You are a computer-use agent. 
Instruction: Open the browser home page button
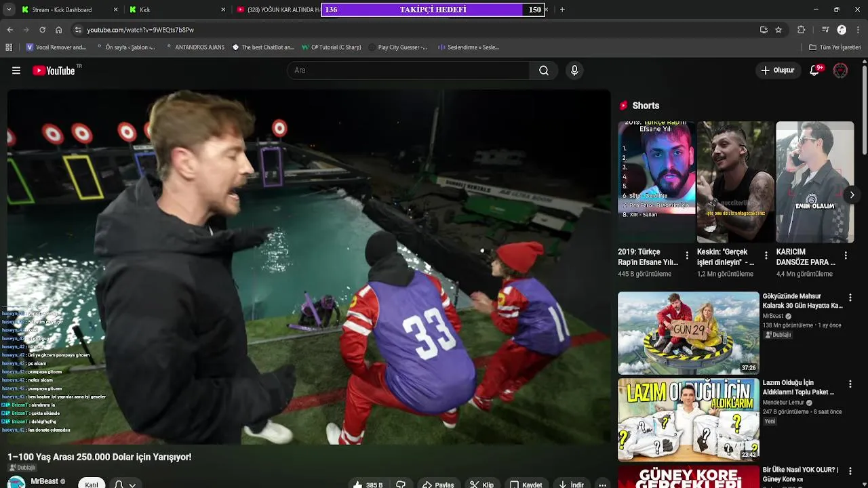(58, 30)
